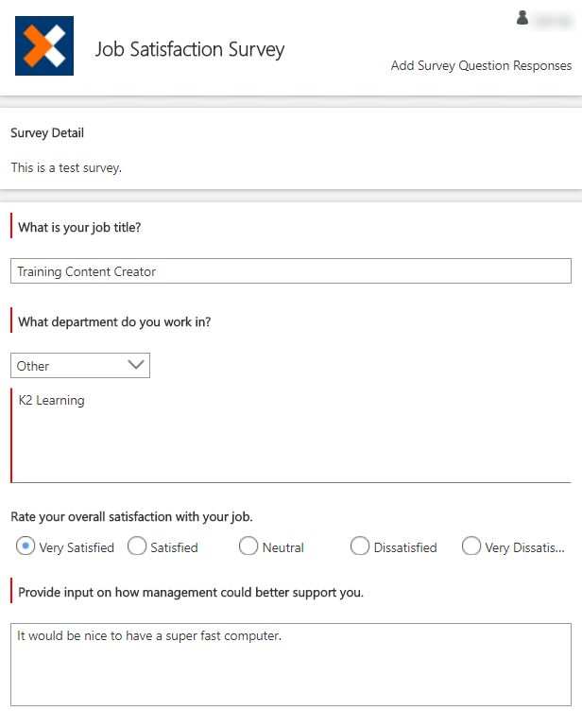Select the Very Dissatisfied radio button
The image size is (582, 728).
[471, 546]
